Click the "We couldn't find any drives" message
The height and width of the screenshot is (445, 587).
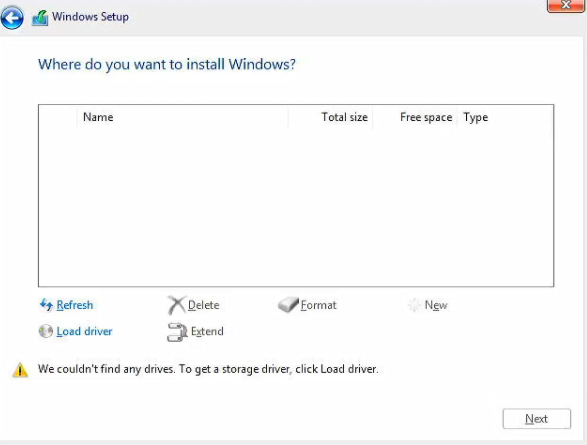[208, 369]
